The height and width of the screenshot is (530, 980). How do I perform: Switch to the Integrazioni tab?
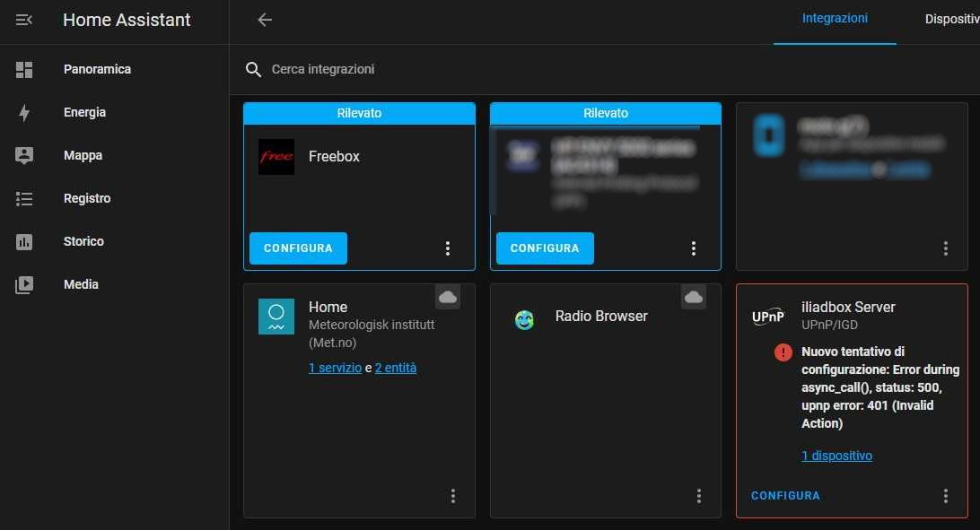pos(835,19)
